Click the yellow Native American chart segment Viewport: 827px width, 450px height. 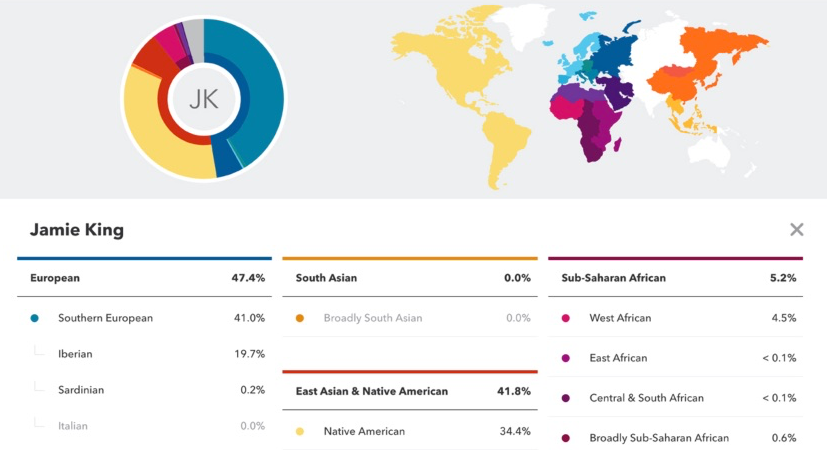[x=158, y=140]
